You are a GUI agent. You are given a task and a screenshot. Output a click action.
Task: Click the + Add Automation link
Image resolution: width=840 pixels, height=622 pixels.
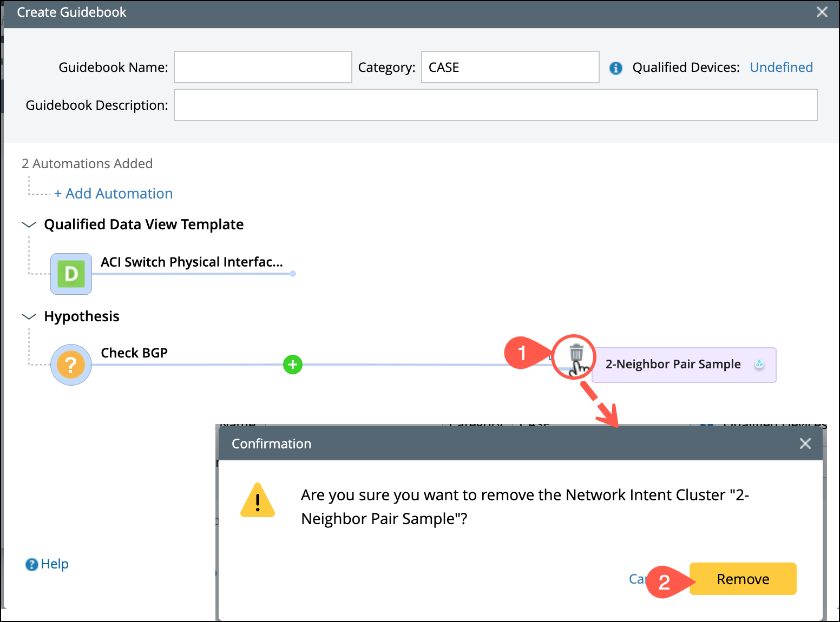click(x=114, y=194)
